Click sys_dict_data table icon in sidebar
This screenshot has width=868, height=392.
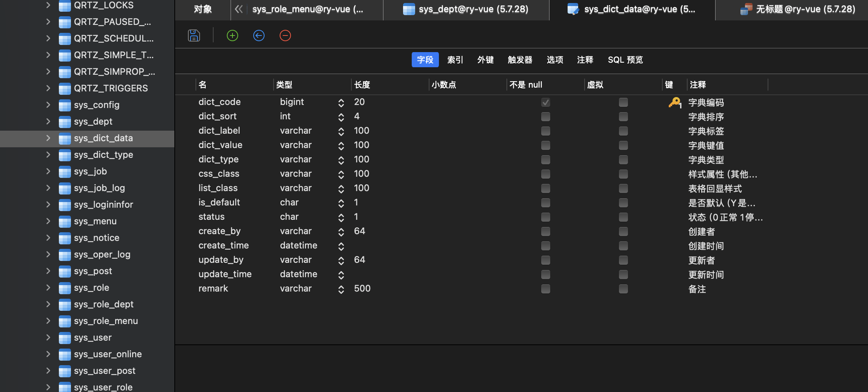click(65, 139)
